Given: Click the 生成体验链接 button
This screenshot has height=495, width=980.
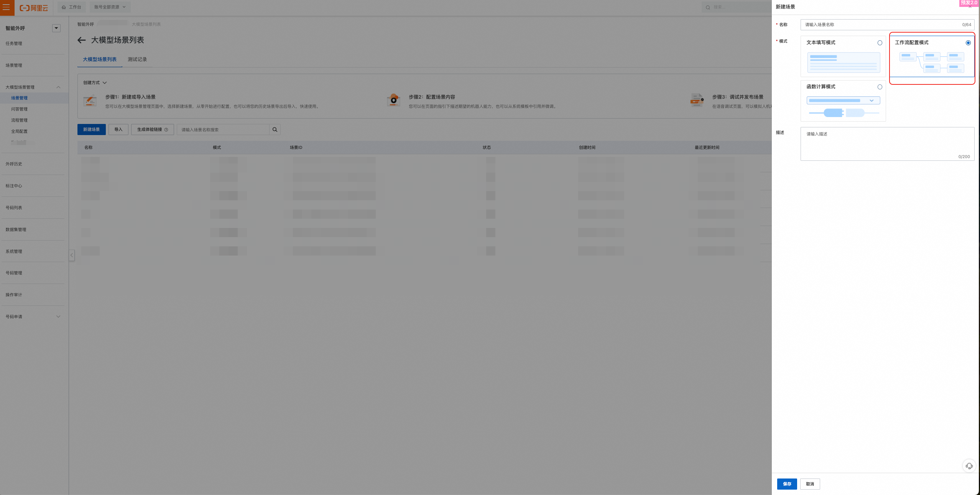Looking at the screenshot, I should [x=152, y=130].
